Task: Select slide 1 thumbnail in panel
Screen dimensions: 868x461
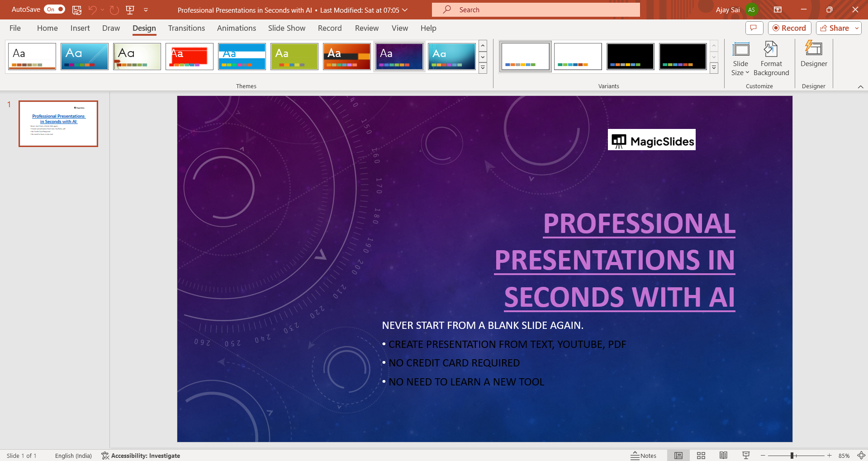Action: 58,124
